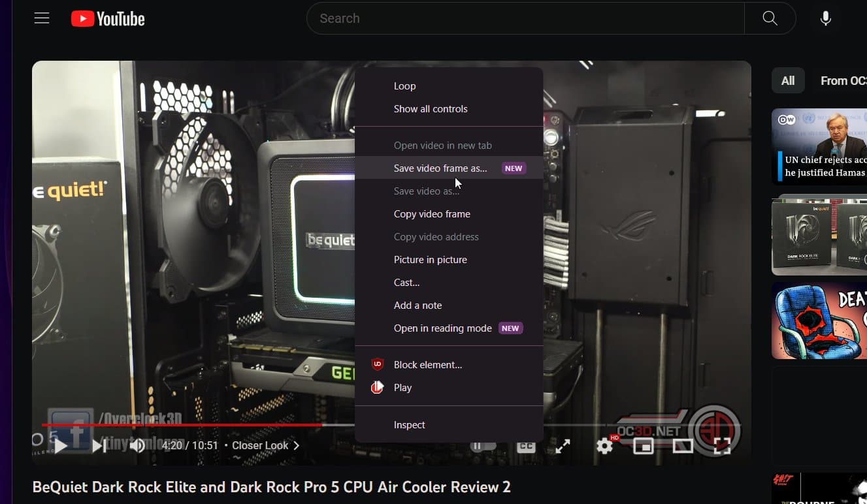This screenshot has height=504, width=867.
Task: Enter full screen mode
Action: coord(722,446)
